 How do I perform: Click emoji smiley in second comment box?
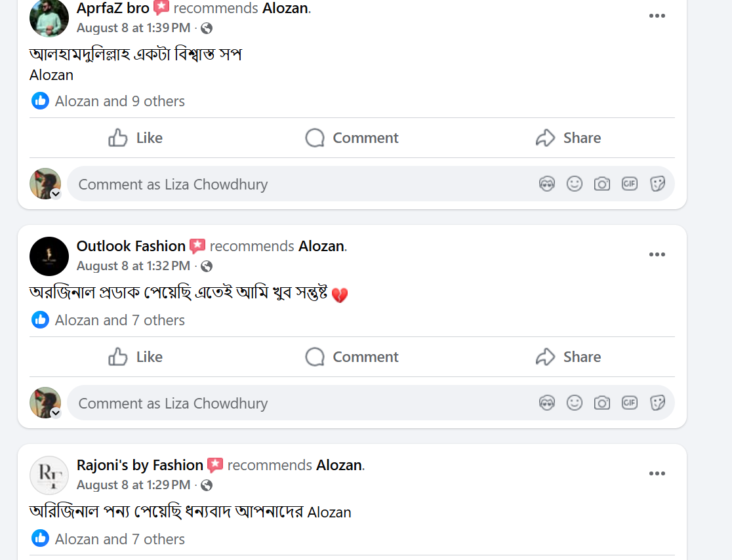pos(575,403)
